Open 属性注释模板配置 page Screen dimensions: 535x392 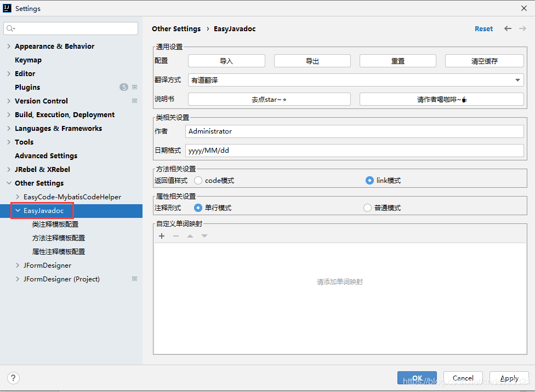(x=59, y=251)
